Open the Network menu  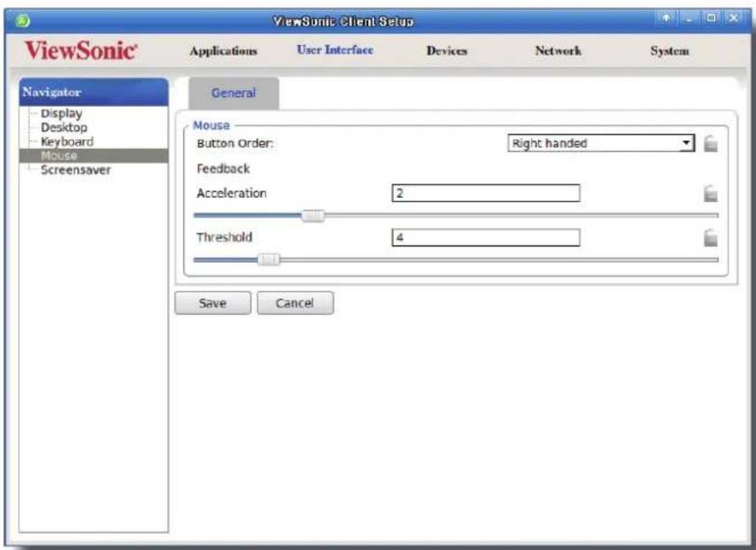[558, 50]
